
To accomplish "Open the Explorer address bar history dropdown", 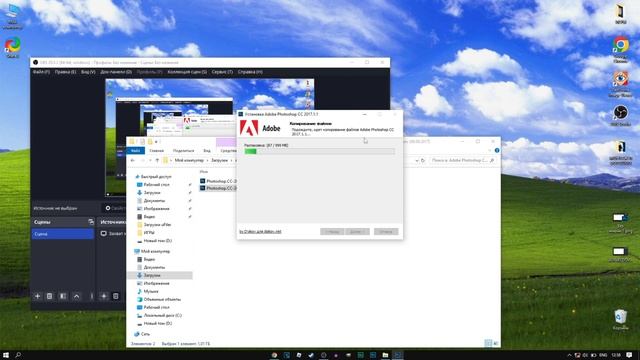I will click(416, 160).
